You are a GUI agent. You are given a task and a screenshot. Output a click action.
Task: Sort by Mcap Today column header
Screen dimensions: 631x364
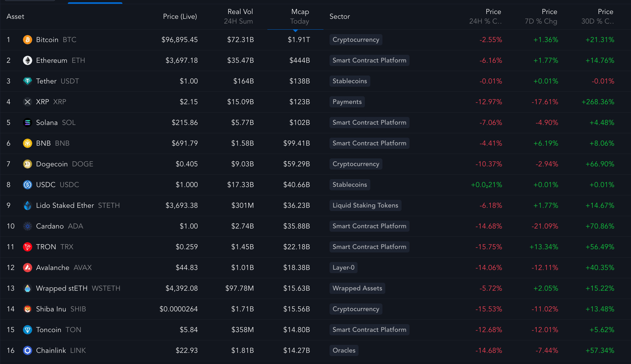tap(300, 17)
